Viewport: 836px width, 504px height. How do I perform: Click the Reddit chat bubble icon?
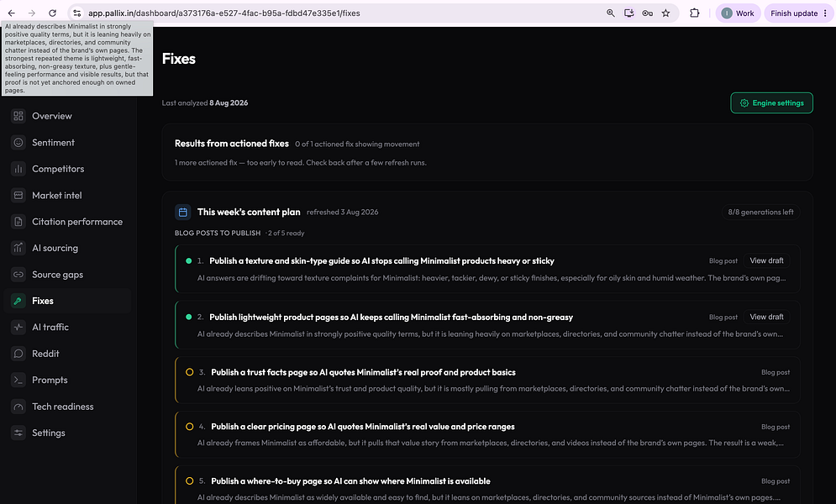[x=18, y=354]
